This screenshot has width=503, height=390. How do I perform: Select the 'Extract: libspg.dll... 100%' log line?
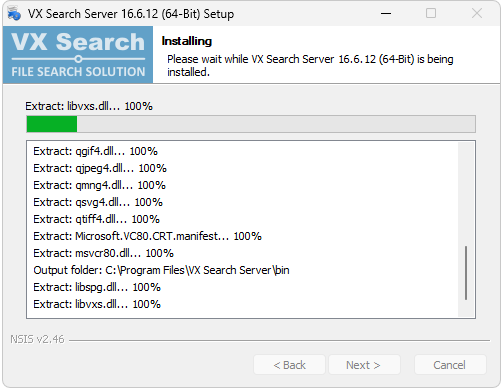(x=97, y=287)
